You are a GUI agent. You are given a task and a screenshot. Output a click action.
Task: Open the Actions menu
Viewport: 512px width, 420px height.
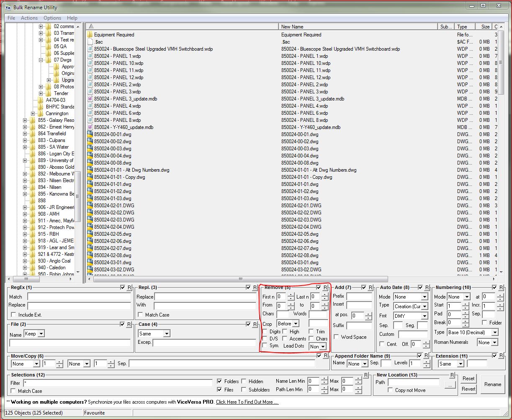tap(29, 18)
